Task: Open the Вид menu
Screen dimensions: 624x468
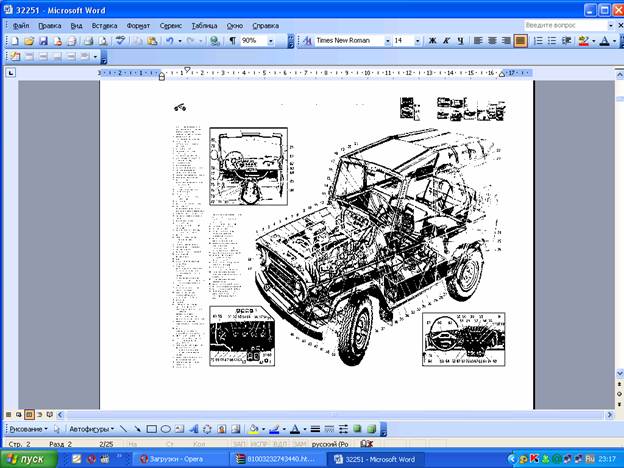Action: click(x=76, y=25)
